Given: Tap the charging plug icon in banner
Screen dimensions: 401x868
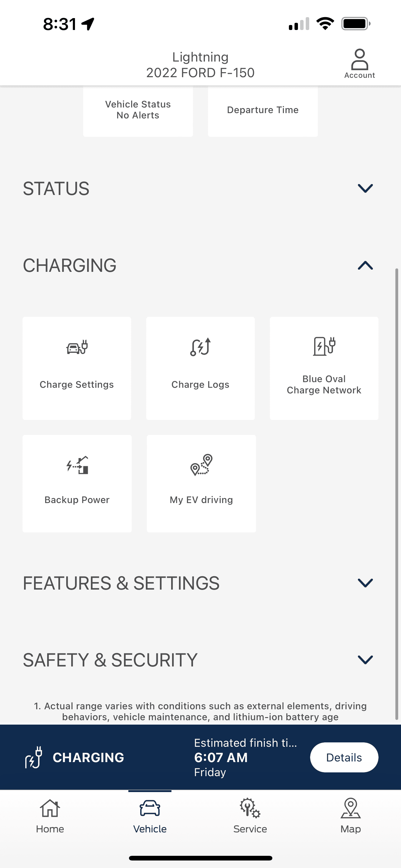Looking at the screenshot, I should (x=34, y=757).
